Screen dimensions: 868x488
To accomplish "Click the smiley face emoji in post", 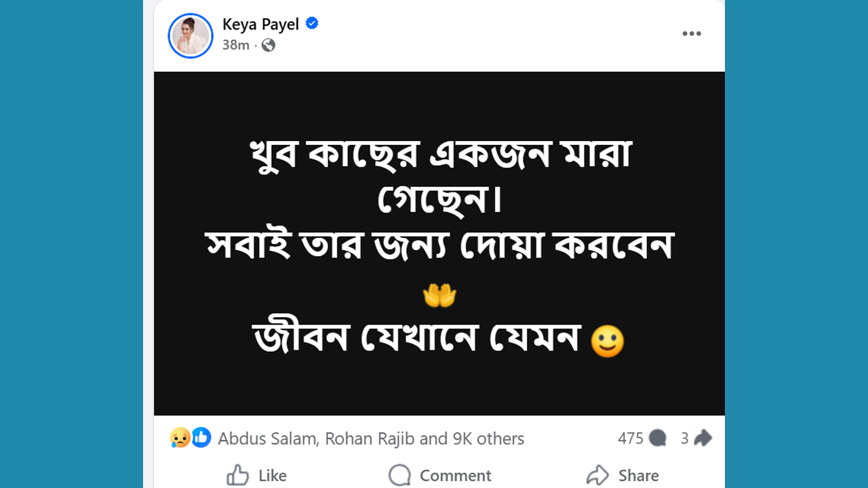I will (x=607, y=342).
